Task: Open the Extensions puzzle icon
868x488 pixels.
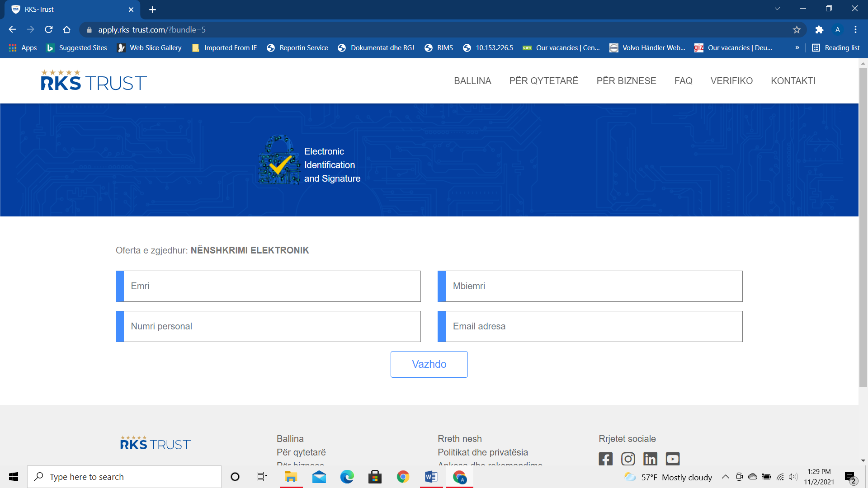Action: [819, 29]
